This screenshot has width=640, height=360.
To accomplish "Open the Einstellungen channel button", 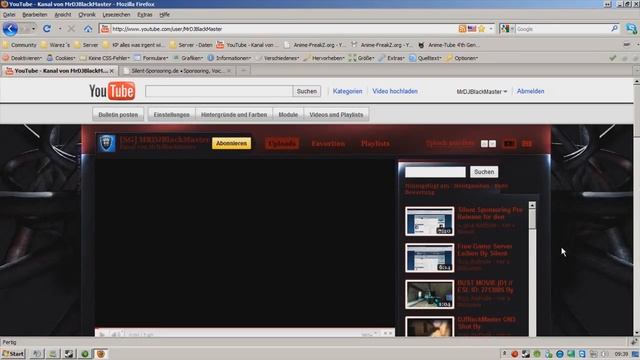I will (171, 115).
